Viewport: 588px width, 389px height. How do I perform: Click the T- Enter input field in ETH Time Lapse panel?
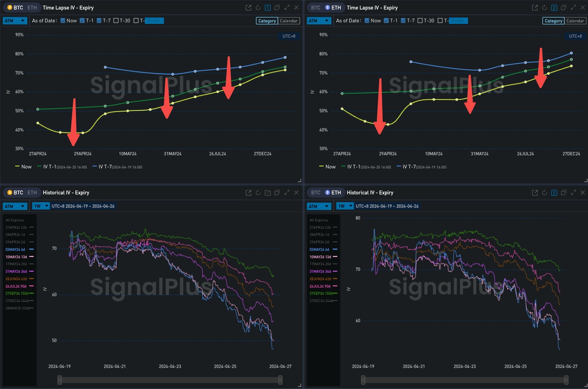pyautogui.click(x=458, y=21)
